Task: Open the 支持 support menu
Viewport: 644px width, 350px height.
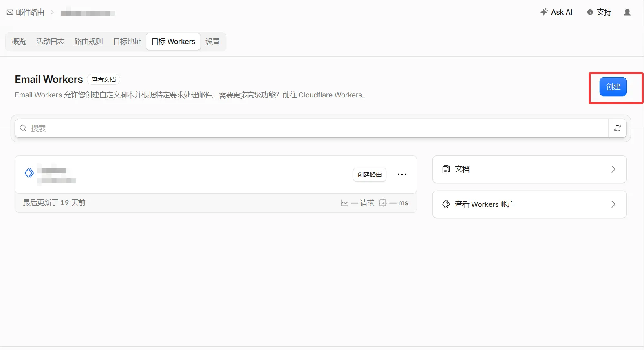Action: (x=599, y=12)
